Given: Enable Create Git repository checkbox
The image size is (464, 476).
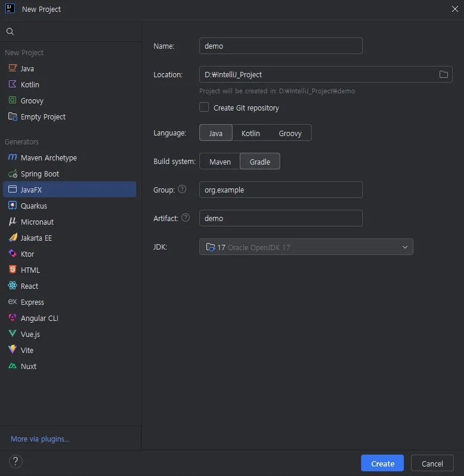Looking at the screenshot, I should click(204, 107).
